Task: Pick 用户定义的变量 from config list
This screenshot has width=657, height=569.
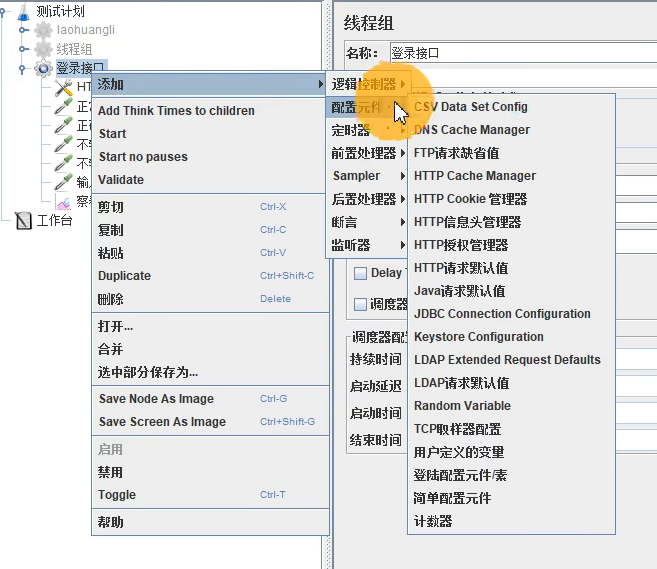Action: (459, 452)
